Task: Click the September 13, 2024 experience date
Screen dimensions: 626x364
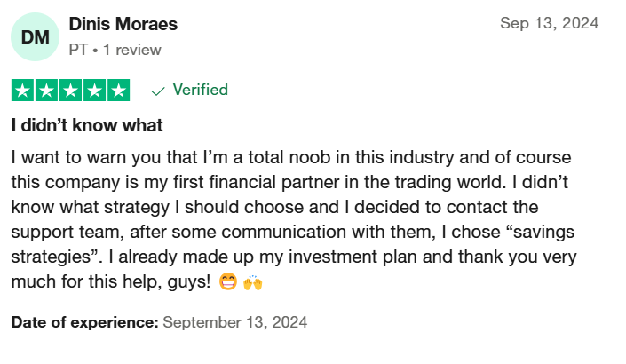Action: click(x=235, y=322)
